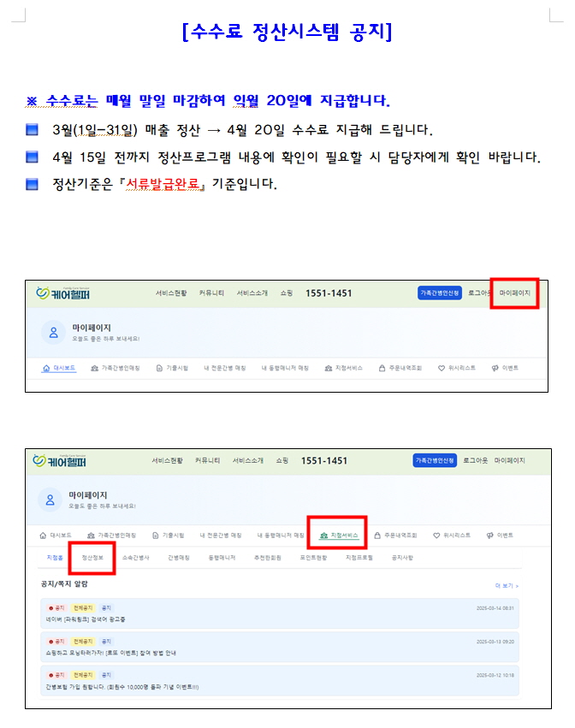Click the 기출시험 document icon in the first screenshot

(x=159, y=368)
